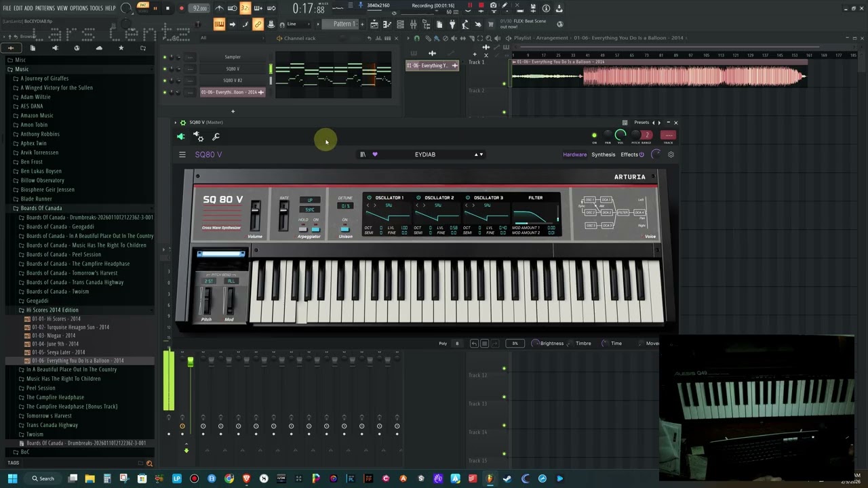Viewport: 868px width, 488px height.
Task: Add a channel with plus below rack
Action: [233, 111]
